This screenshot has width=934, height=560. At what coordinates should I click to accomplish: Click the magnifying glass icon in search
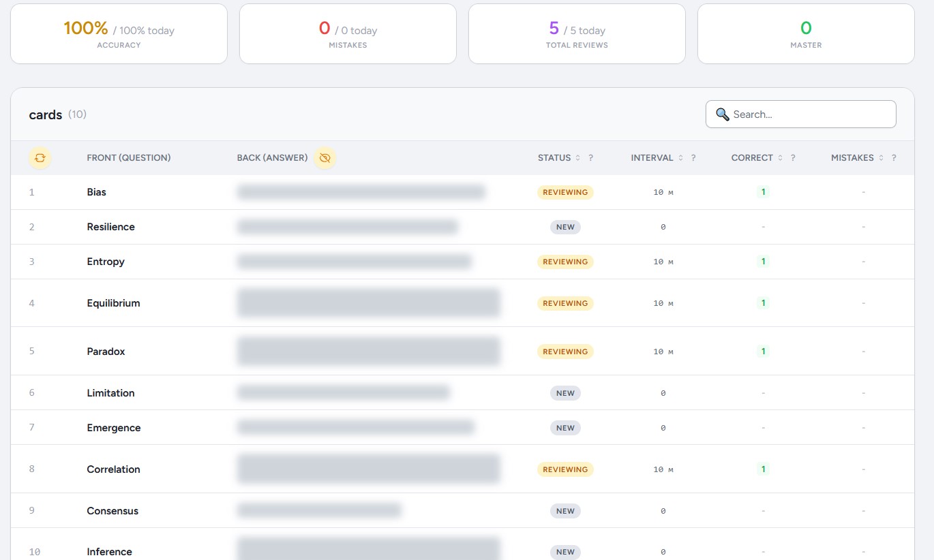(x=722, y=114)
